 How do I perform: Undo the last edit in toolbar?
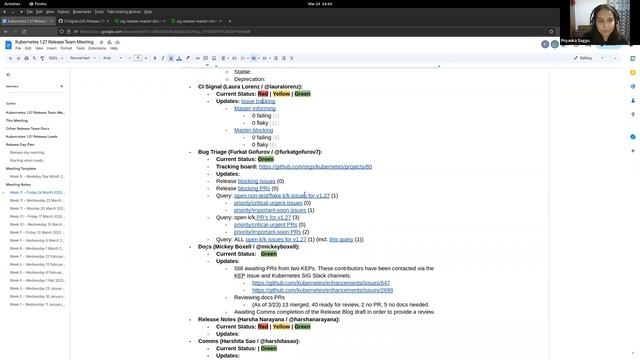(10, 58)
